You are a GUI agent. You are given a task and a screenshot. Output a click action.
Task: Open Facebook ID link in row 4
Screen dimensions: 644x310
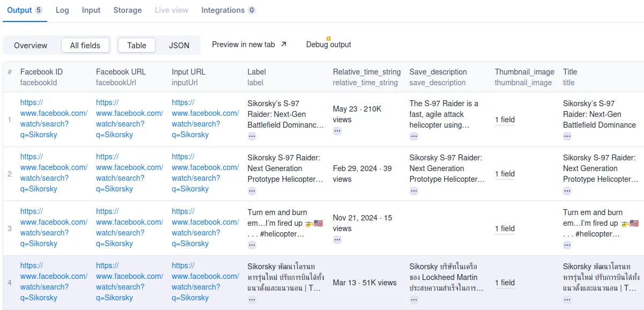click(54, 282)
